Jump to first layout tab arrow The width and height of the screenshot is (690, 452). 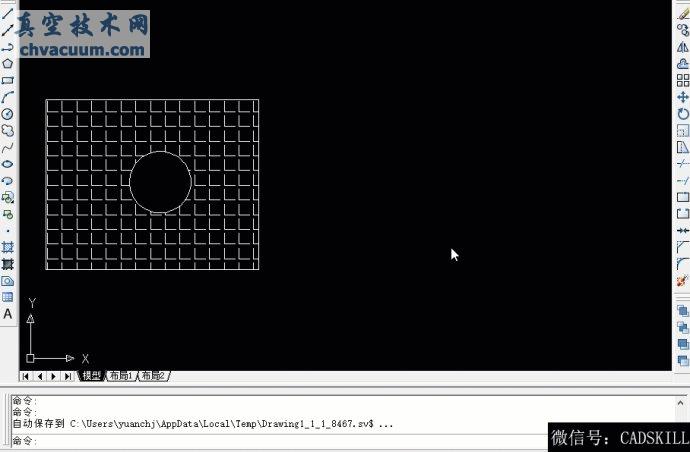point(26,376)
